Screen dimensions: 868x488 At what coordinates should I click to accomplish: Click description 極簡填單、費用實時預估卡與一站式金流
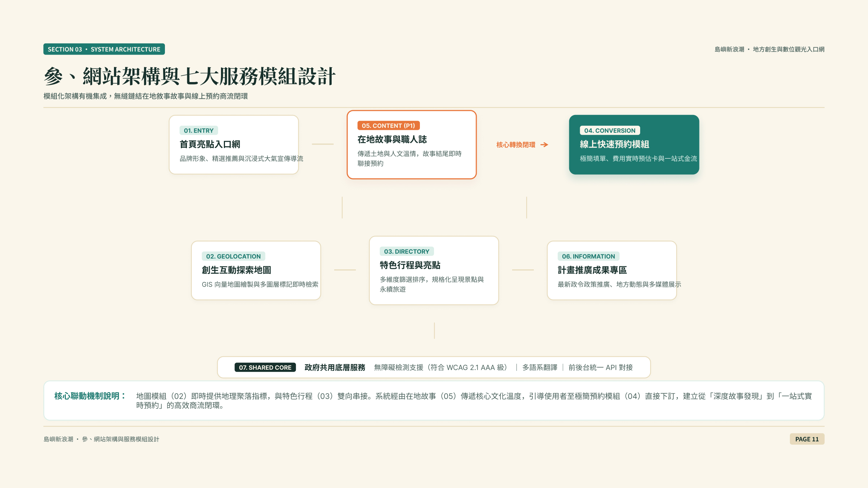point(638,159)
